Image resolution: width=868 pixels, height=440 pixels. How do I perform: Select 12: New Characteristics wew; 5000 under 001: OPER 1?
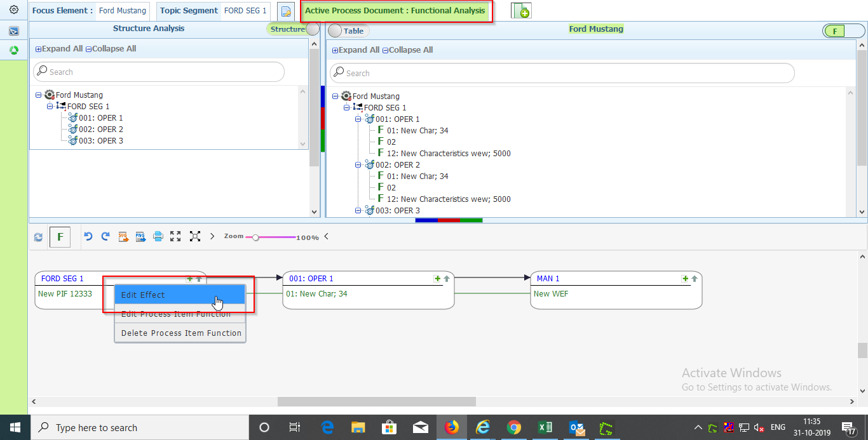449,154
